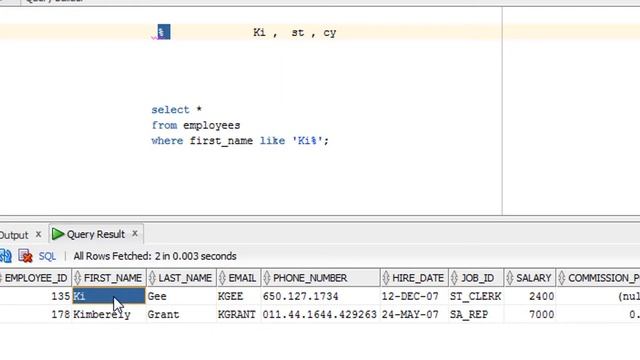Select the SA_REP job cell
The width and height of the screenshot is (640, 360).
point(476,315)
